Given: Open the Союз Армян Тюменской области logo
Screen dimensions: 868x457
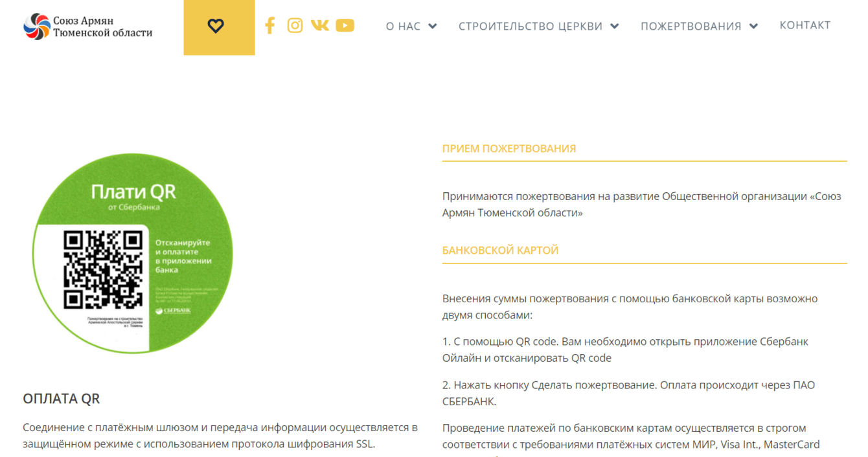Looking at the screenshot, I should click(x=88, y=27).
